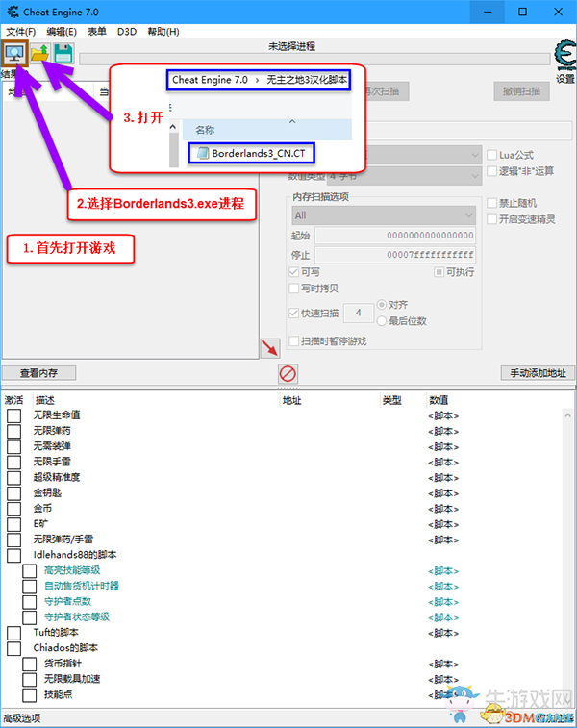Enable Lua公式 checkbox
The width and height of the screenshot is (577, 728).
pos(492,155)
